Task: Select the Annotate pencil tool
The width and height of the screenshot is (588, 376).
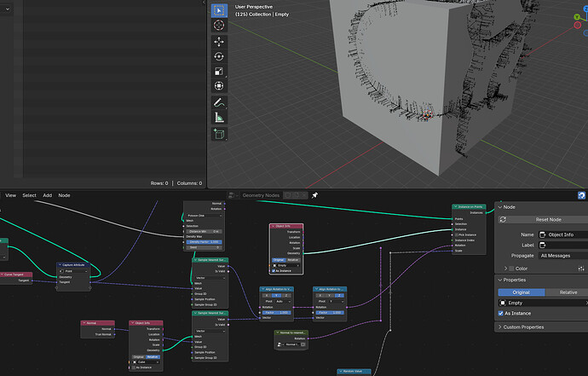Action: pyautogui.click(x=219, y=102)
